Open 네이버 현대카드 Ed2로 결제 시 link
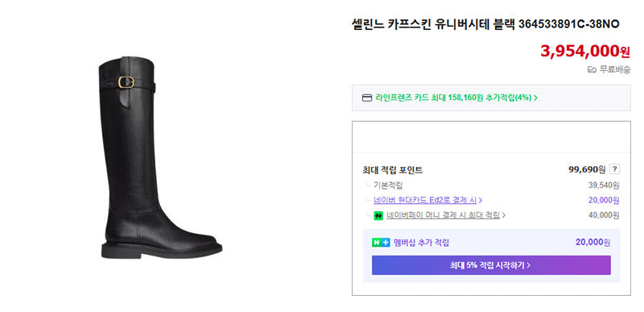Viewport: 644px width, 312px height. [x=425, y=201]
